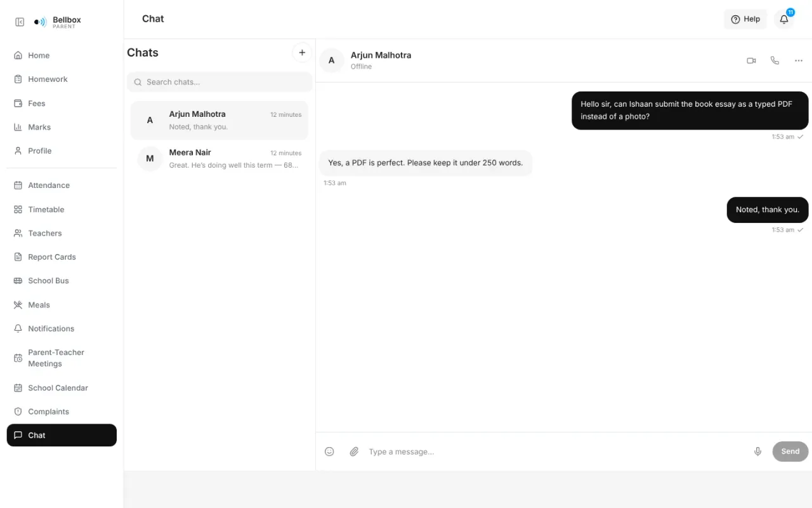Collapse the sidebar with the panel icon
The image size is (812, 508).
(20, 22)
